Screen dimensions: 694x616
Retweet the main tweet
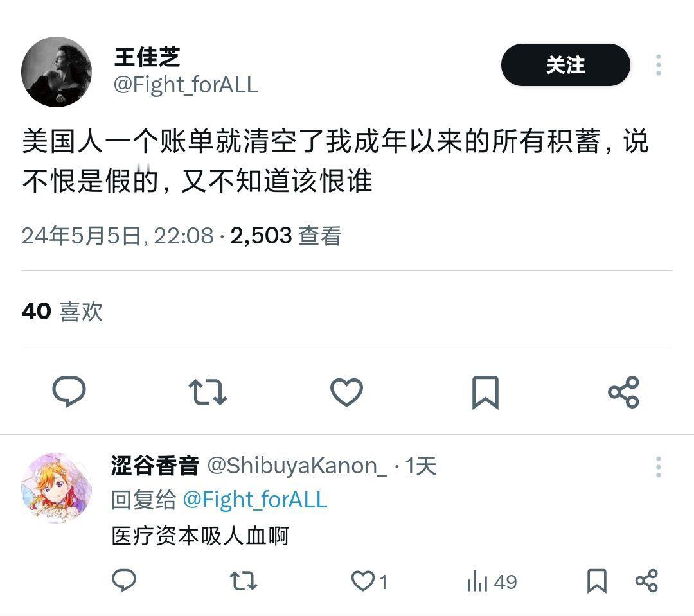click(x=208, y=392)
